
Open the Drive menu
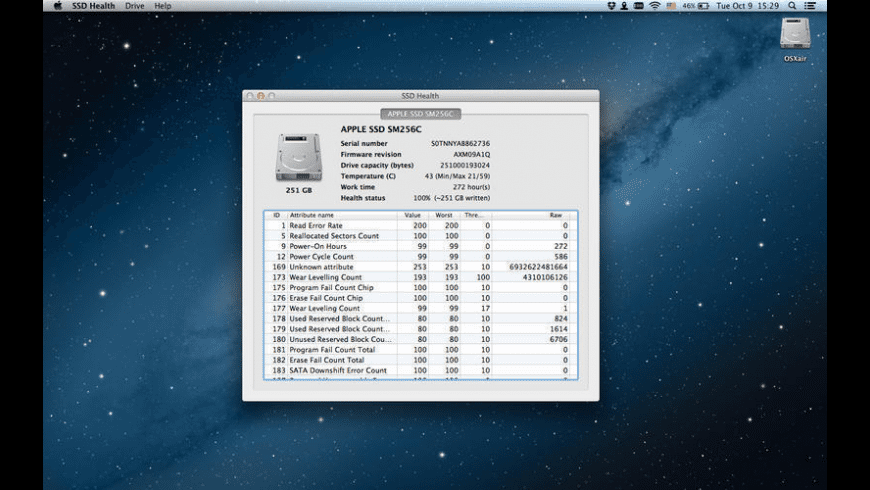(134, 6)
